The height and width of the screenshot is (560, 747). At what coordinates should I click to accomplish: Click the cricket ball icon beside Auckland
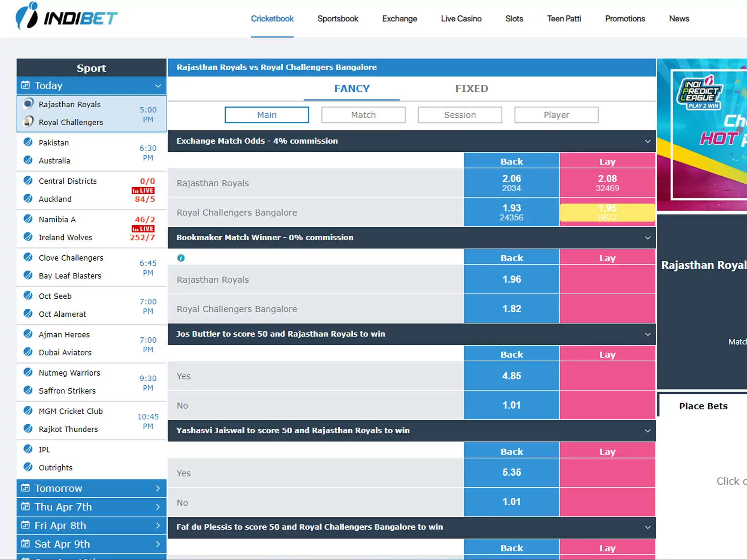(28, 198)
